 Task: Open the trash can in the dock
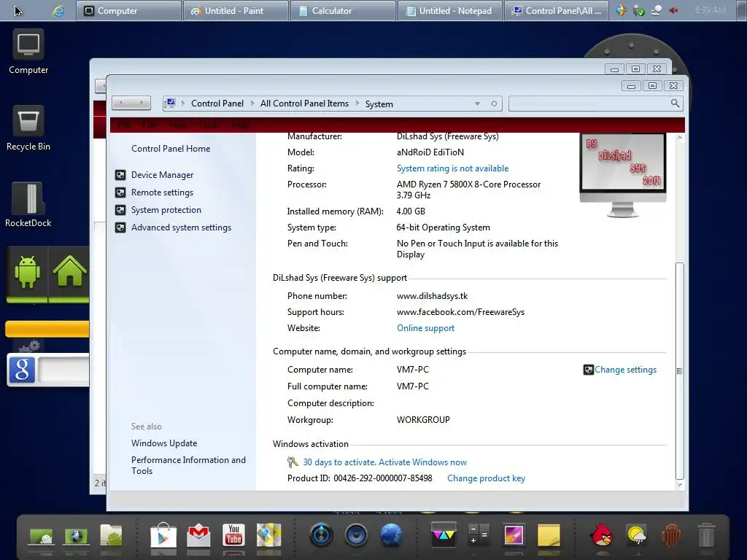(x=706, y=535)
